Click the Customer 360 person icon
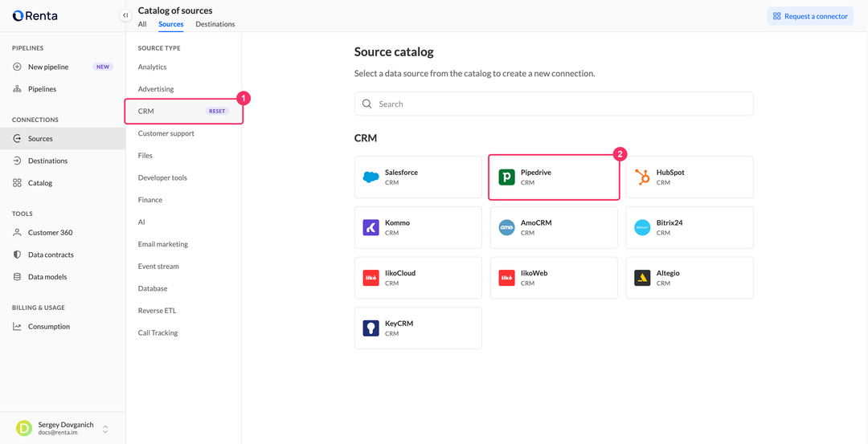Screen dimensions: 868x444 tap(17, 233)
